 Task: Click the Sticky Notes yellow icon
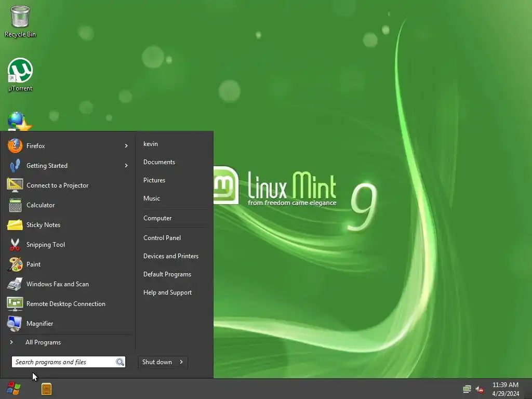15,224
